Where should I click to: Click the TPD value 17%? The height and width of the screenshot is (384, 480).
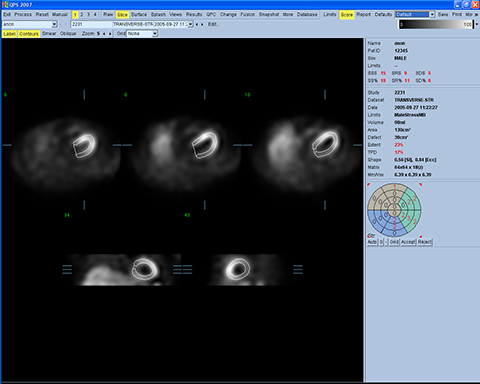click(x=399, y=152)
